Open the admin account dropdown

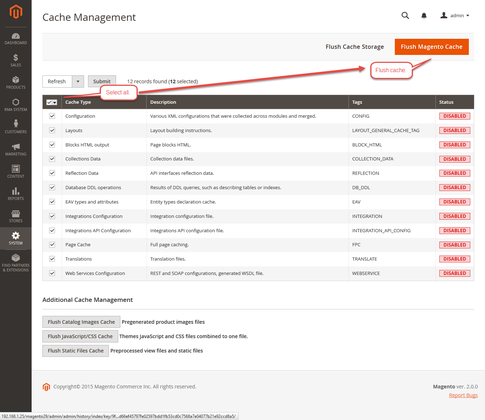tap(455, 15)
